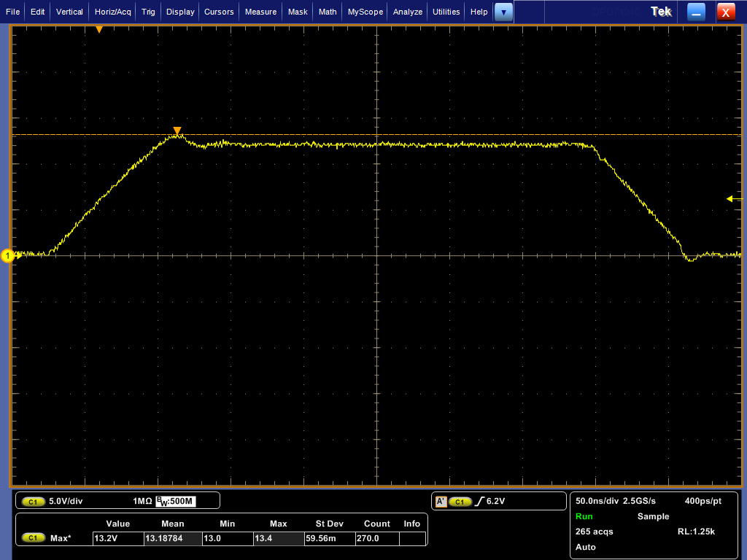This screenshot has height=560, width=747.
Task: Click the 50.0ns/div timebase readout
Action: pyautogui.click(x=597, y=501)
